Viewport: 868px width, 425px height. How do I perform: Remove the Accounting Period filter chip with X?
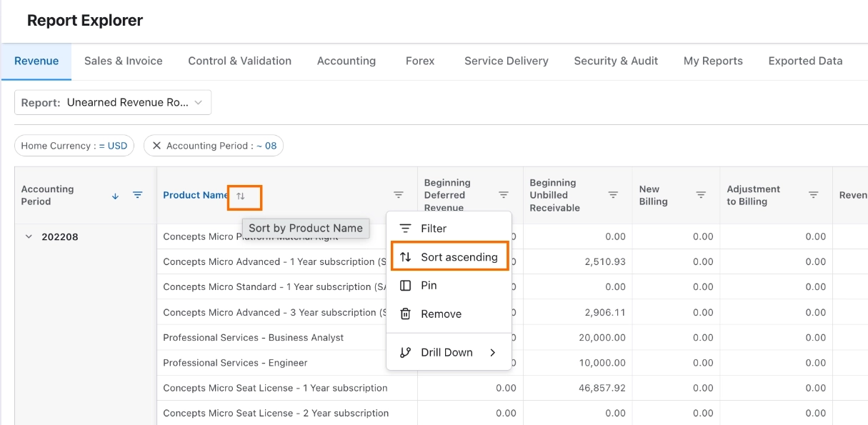[x=156, y=146]
